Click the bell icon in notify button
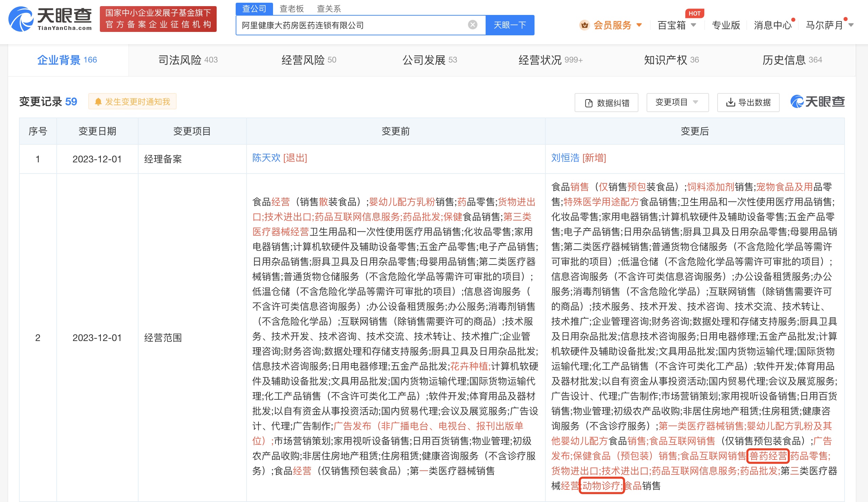Screen dimensions: 868x502 coord(98,102)
